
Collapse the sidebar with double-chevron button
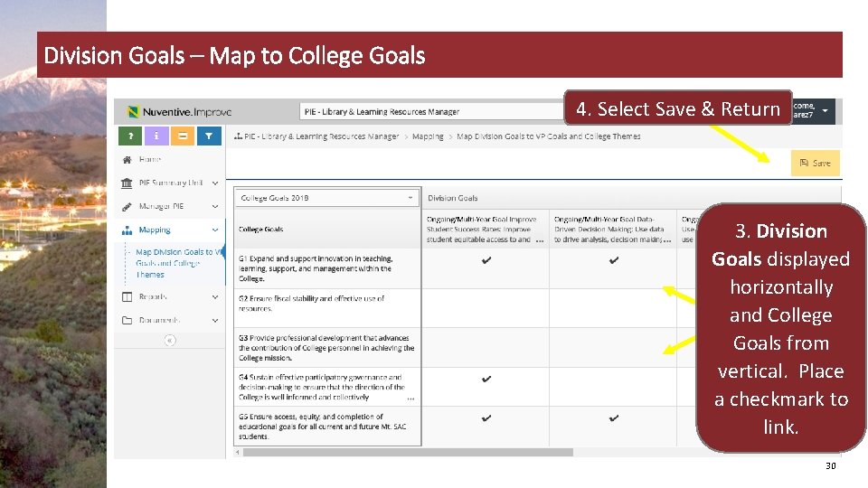tap(170, 340)
